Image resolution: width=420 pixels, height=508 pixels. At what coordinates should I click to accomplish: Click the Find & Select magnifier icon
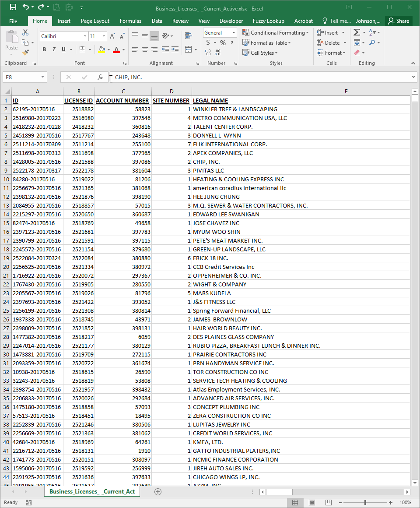pyautogui.click(x=372, y=42)
